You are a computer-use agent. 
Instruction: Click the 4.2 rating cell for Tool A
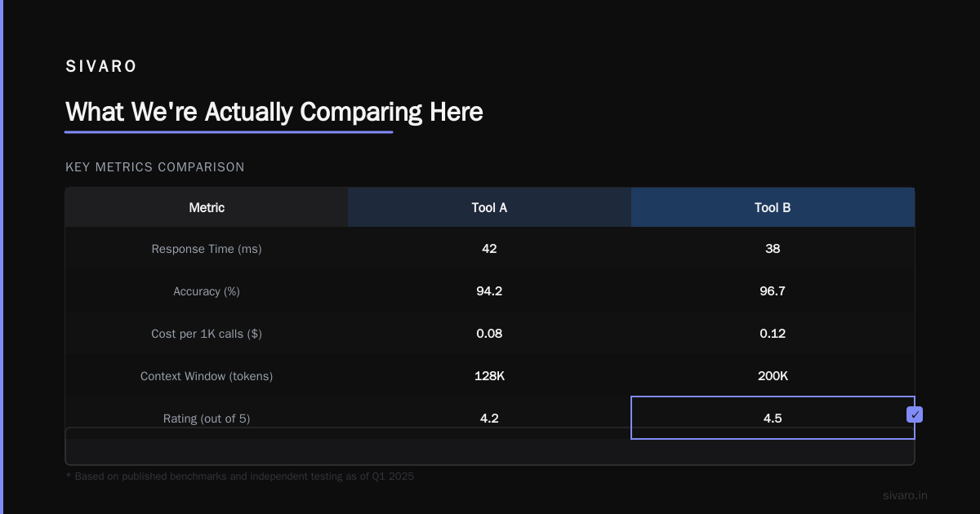pyautogui.click(x=489, y=418)
